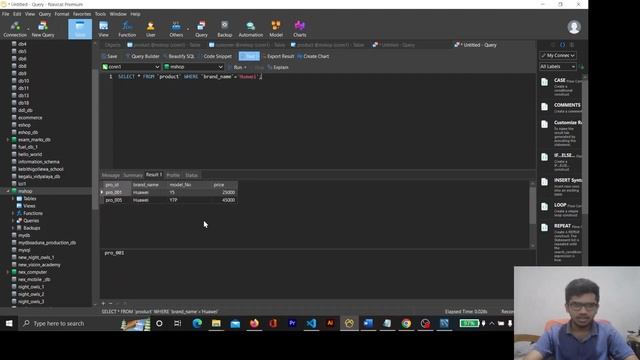
Task: Select the View toolbar icon
Action: (103, 29)
